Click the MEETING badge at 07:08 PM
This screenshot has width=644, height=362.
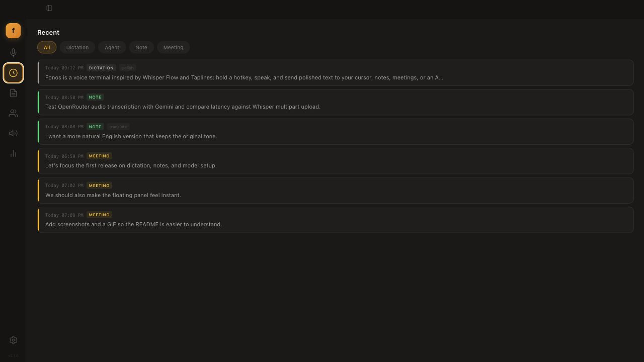click(99, 215)
